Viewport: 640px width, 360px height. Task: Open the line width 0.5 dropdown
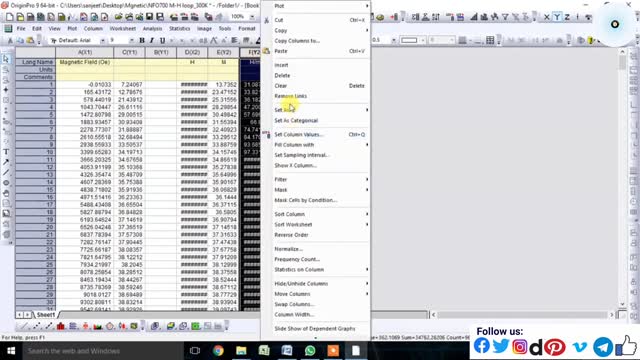tap(393, 40)
